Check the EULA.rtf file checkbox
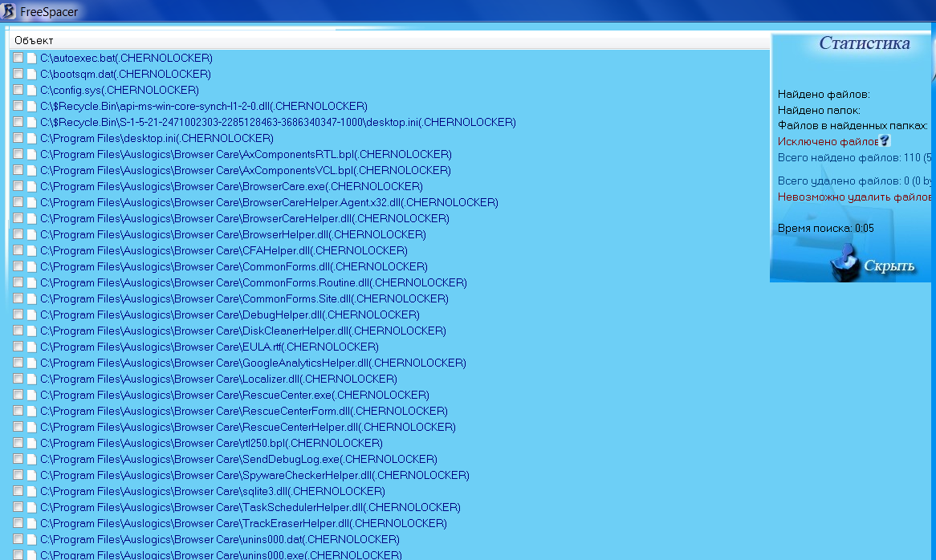 18,347
